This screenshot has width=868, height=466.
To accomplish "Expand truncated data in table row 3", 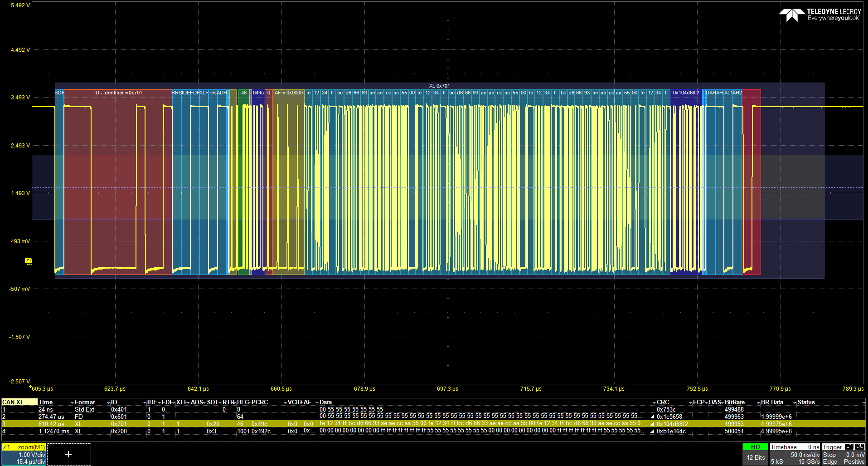I will [x=652, y=424].
